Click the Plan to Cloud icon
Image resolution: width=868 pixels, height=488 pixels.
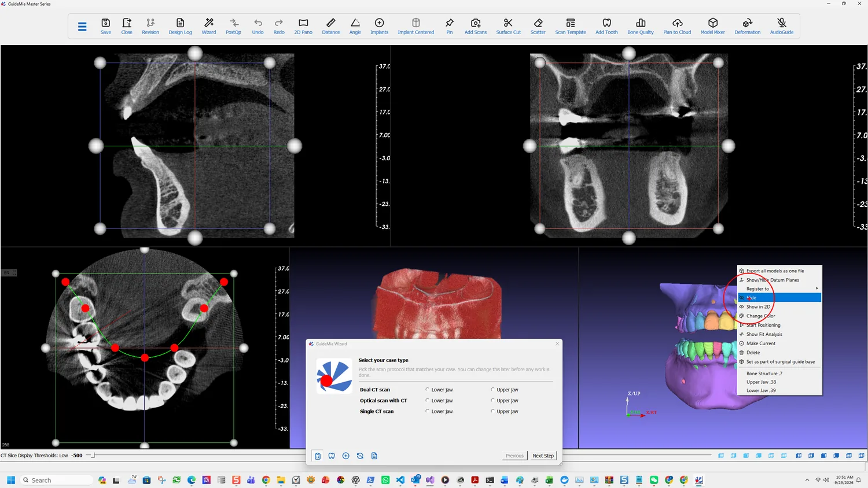[677, 26]
